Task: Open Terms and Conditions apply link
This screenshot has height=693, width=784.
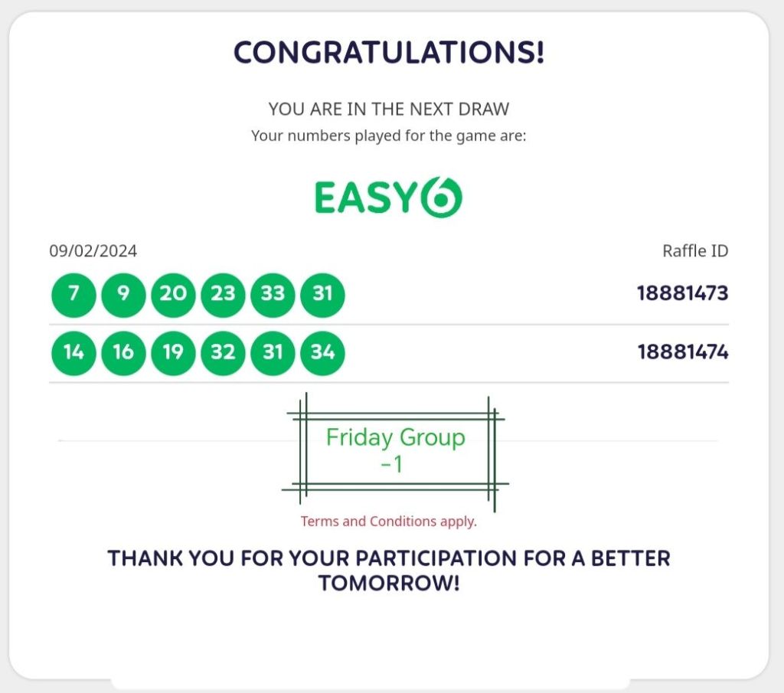Action: 388,521
